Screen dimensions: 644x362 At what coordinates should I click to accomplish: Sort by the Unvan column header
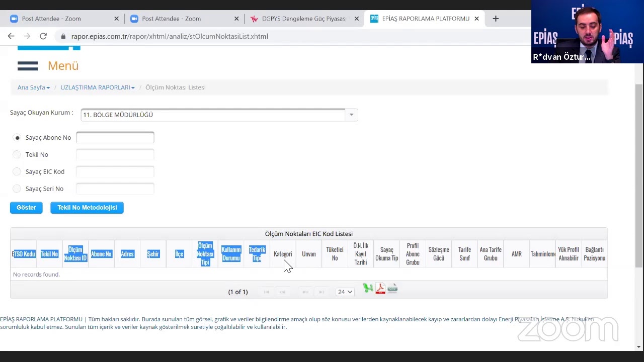click(x=309, y=254)
